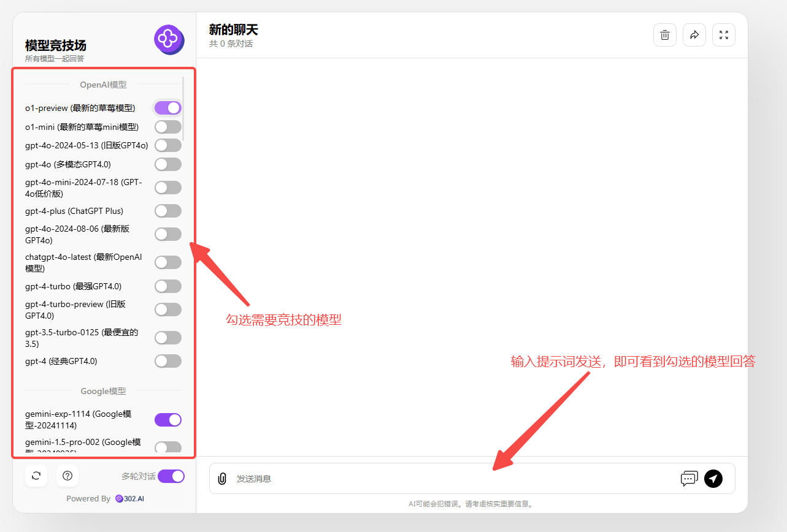Toggle on gpt-4o (多模态GPT4.0)
This screenshot has width=787, height=532.
point(168,164)
